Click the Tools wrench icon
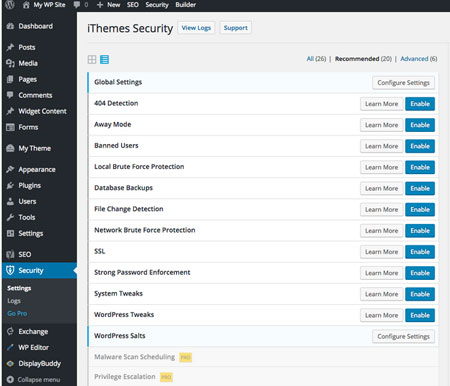Screen dimensions: 450x386 click(x=10, y=217)
